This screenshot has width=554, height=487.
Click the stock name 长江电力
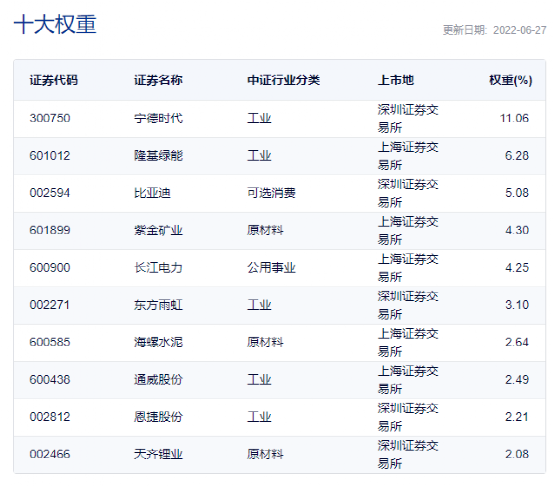coord(158,268)
